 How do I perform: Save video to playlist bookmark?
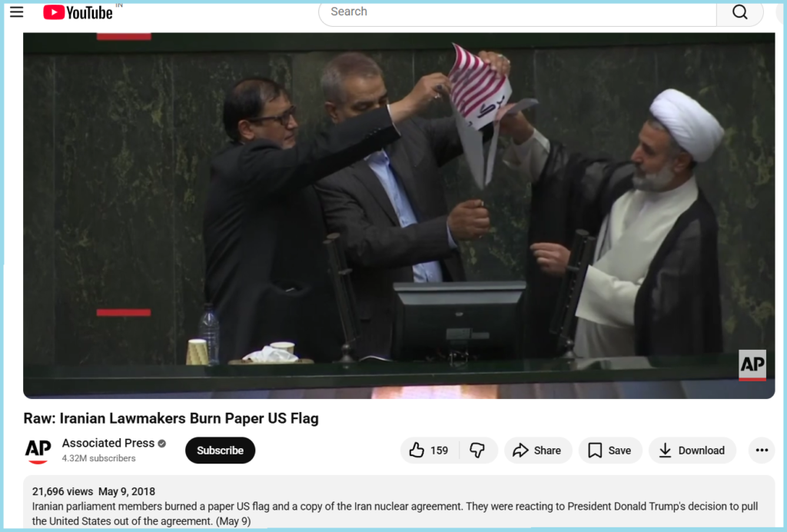point(609,451)
